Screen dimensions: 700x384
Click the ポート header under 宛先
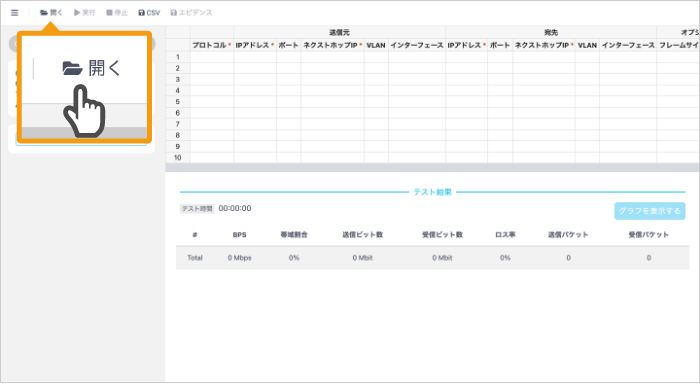tap(500, 45)
